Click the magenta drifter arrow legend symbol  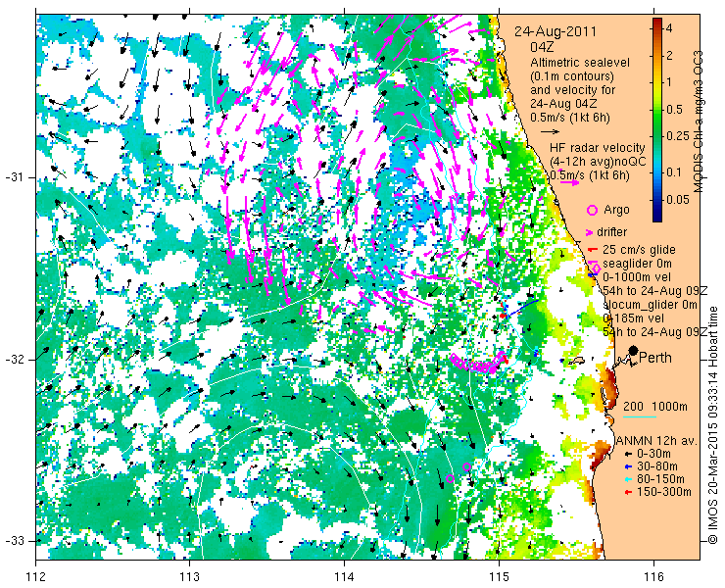(590, 232)
